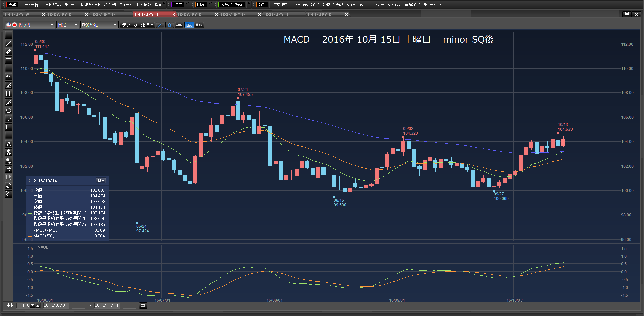Open the ロウソク足 chart type dropdown
The width and height of the screenshot is (644, 316).
tap(99, 25)
